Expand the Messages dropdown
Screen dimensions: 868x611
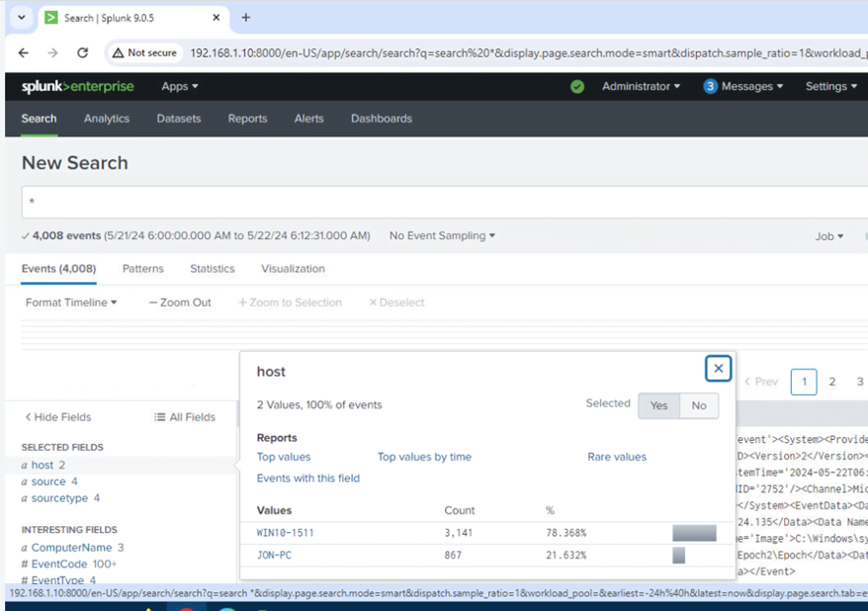[x=752, y=86]
